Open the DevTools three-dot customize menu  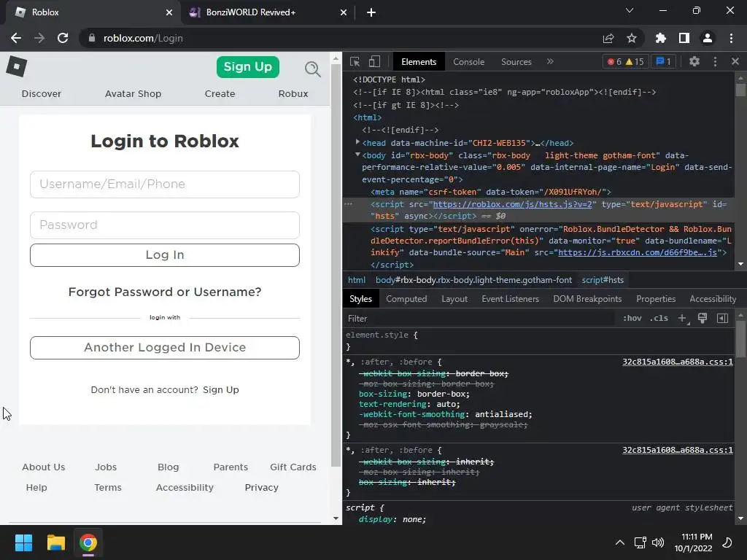pos(715,61)
